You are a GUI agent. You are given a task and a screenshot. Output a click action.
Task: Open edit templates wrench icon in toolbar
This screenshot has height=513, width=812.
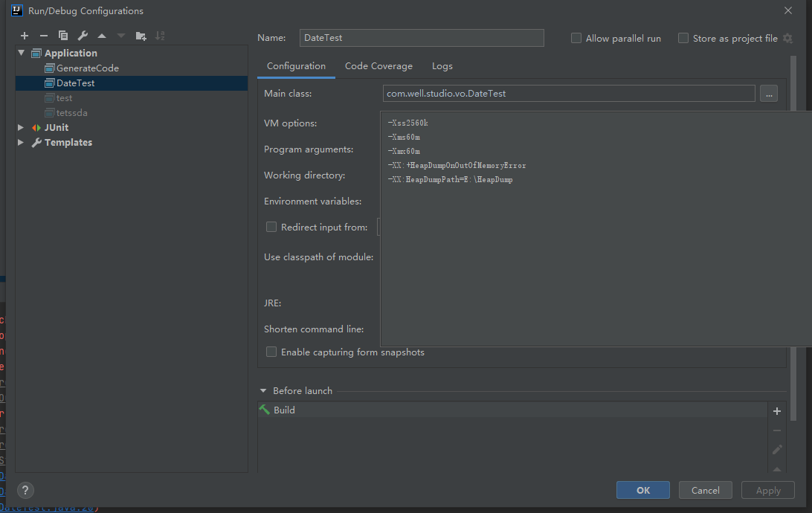(x=83, y=36)
